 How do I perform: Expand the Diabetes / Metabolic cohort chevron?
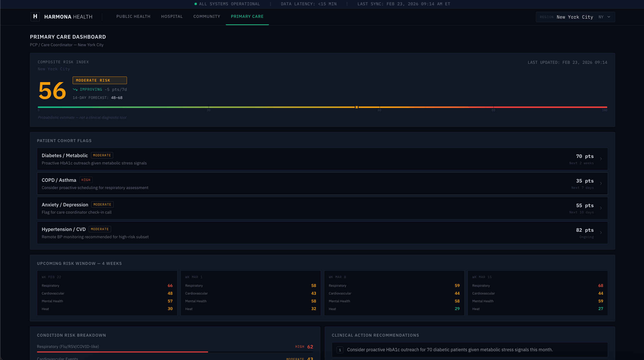tap(601, 159)
